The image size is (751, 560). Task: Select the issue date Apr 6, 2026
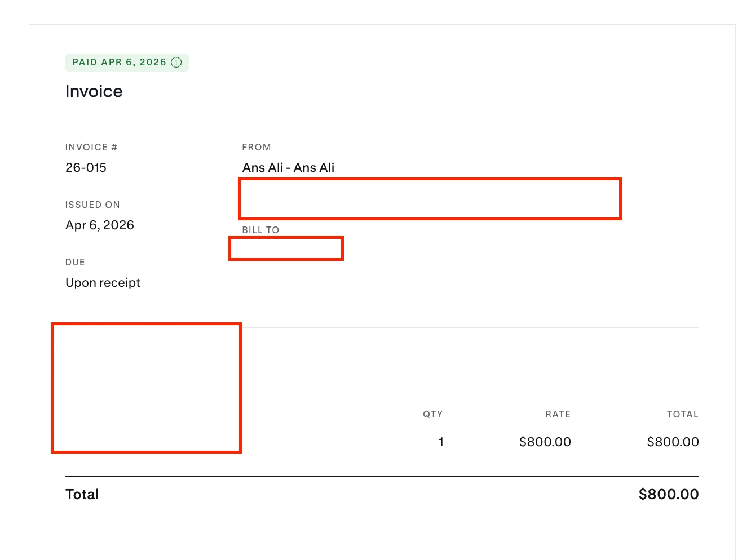(x=100, y=225)
